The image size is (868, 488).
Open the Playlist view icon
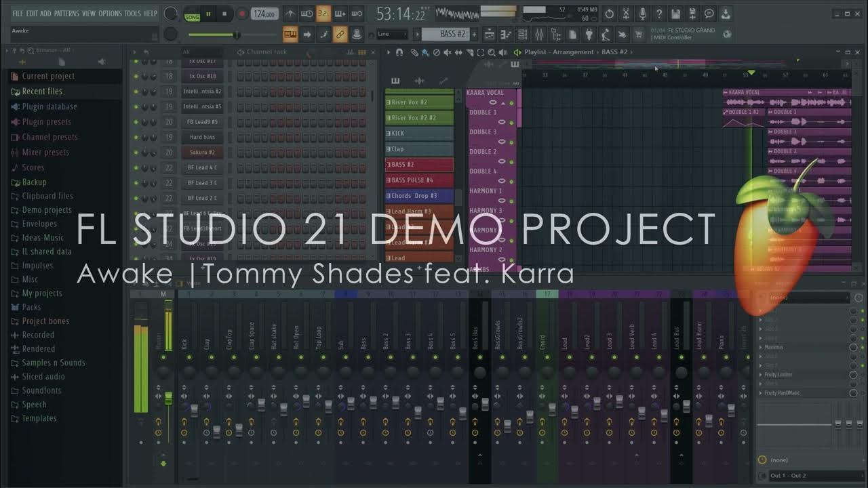489,35
